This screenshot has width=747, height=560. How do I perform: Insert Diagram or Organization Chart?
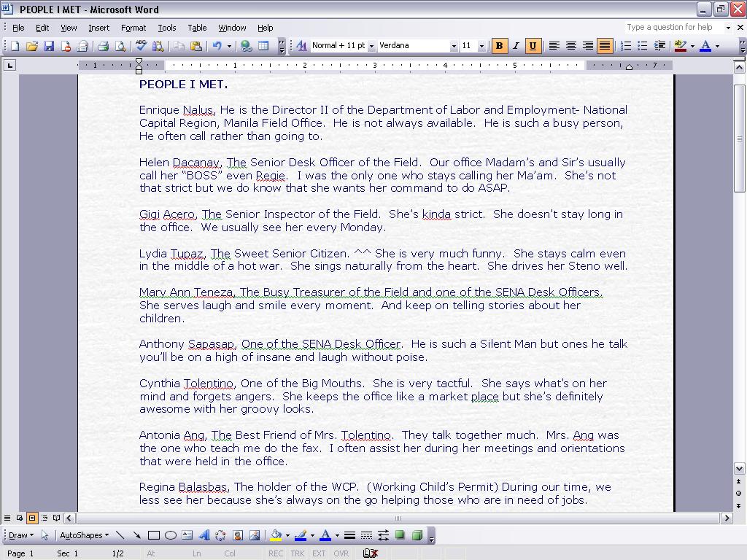click(220, 535)
